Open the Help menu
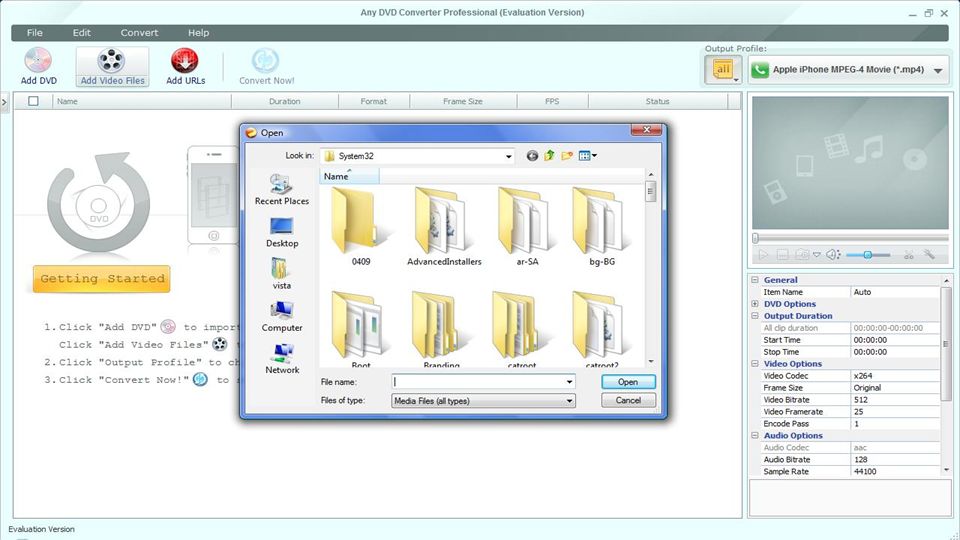Viewport: 960px width, 540px height. click(198, 32)
